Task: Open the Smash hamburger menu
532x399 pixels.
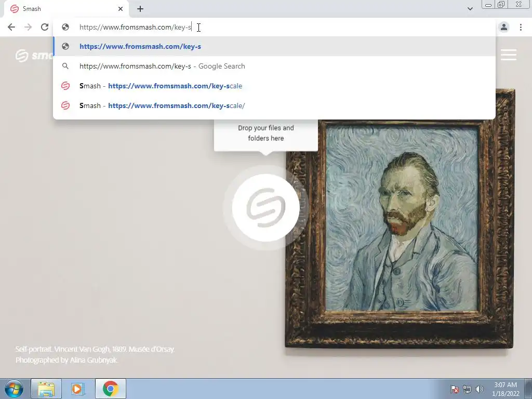Action: click(509, 55)
